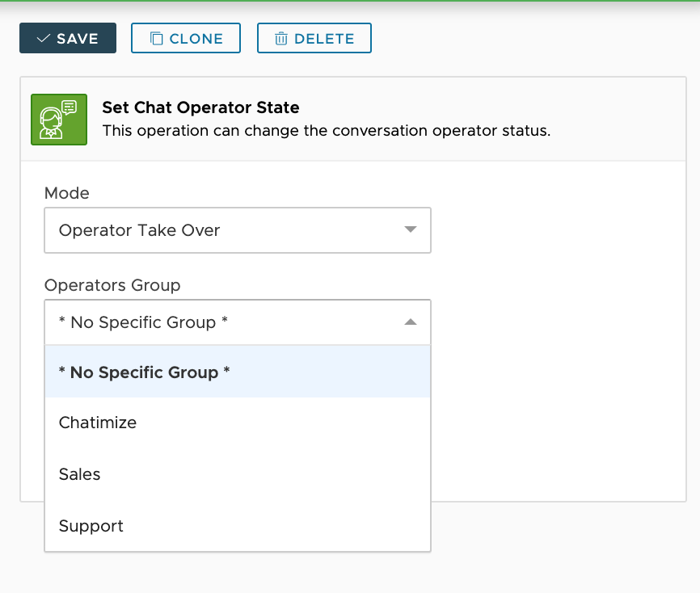This screenshot has height=593, width=700.
Task: Click the trash can icon on Delete
Action: (x=281, y=39)
